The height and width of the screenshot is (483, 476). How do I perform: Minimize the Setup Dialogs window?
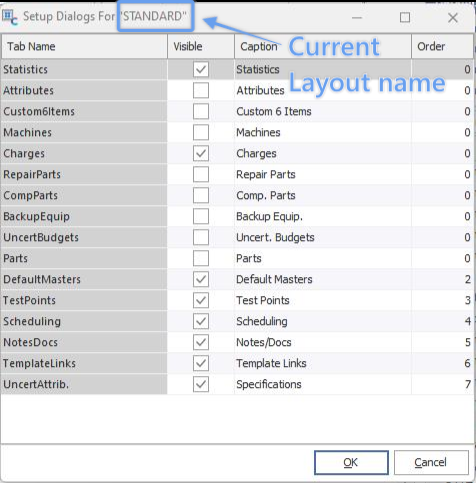(357, 17)
